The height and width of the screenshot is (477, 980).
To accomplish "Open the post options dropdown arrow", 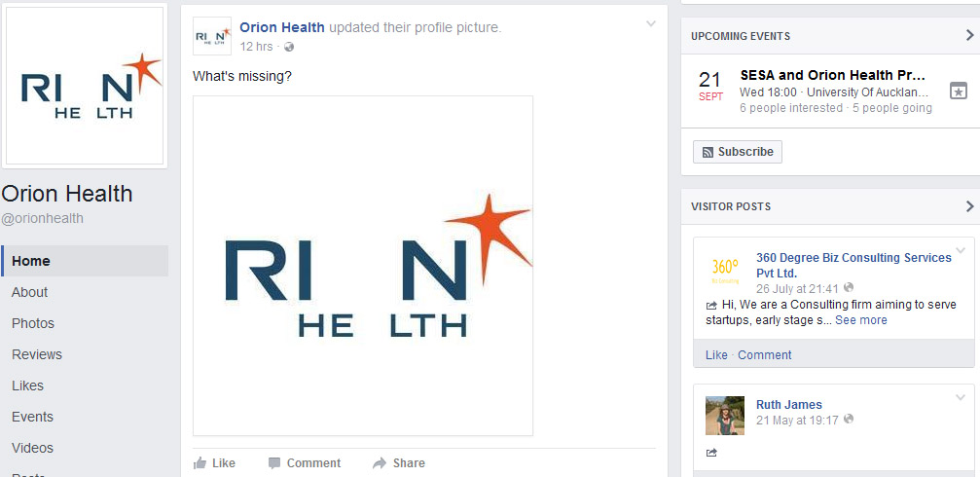I will pyautogui.click(x=651, y=24).
